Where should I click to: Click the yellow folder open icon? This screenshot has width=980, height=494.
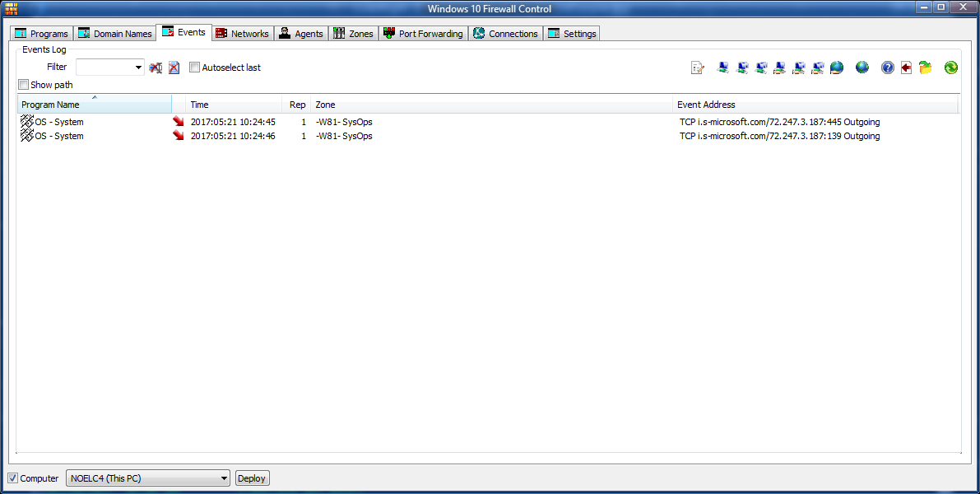pos(926,68)
